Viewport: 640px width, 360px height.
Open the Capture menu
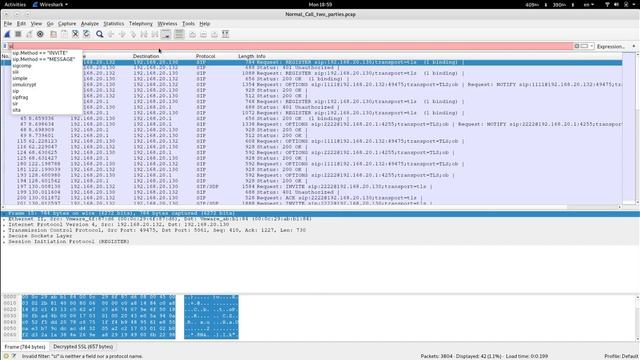[x=67, y=24]
